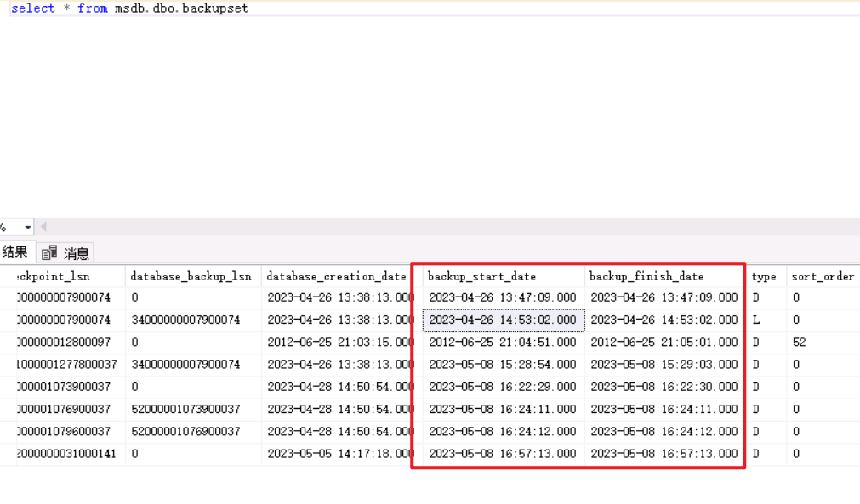Place cursor in the SQL query line
Viewport: 860px width, 504px height.
(433, 8)
